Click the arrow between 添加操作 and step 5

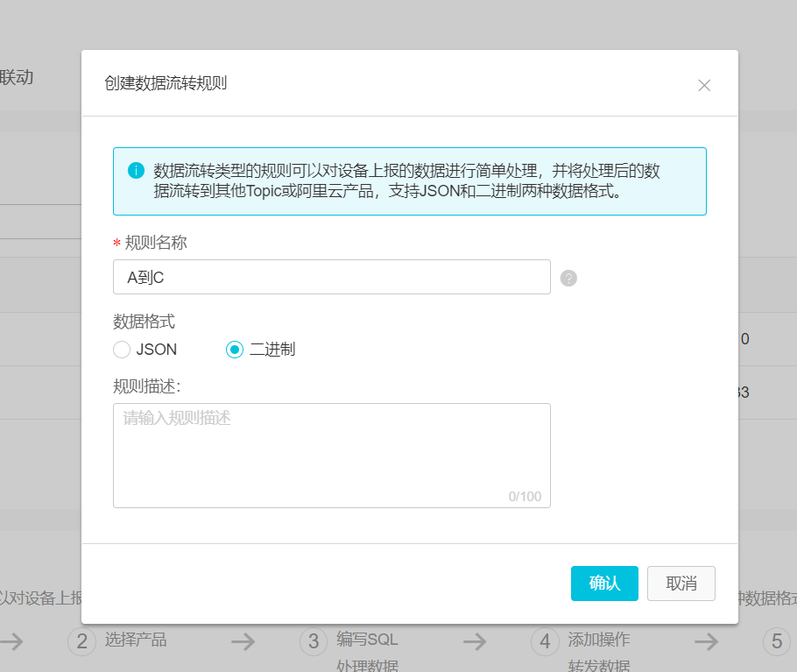(706, 640)
